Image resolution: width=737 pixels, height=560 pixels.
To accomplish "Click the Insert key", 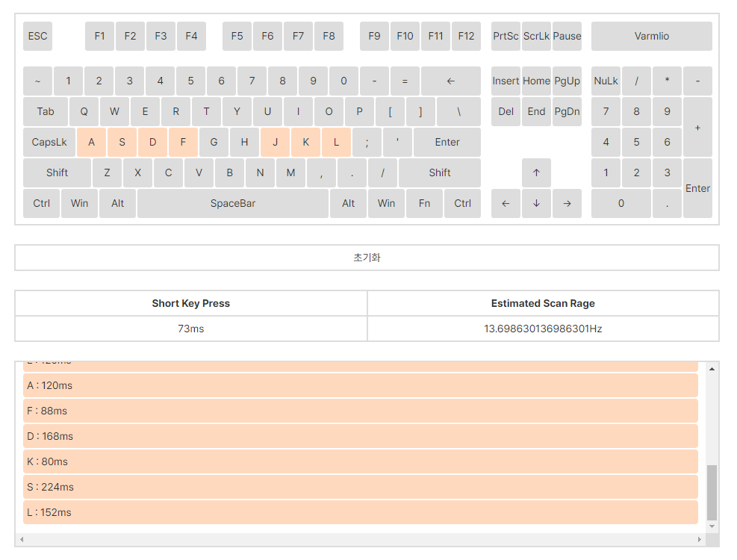I will (506, 81).
